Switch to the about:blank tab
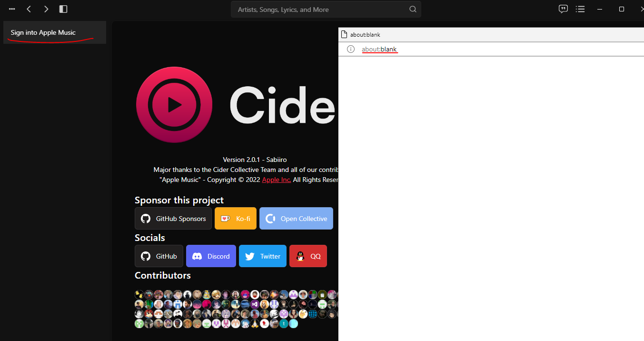 pyautogui.click(x=366, y=34)
